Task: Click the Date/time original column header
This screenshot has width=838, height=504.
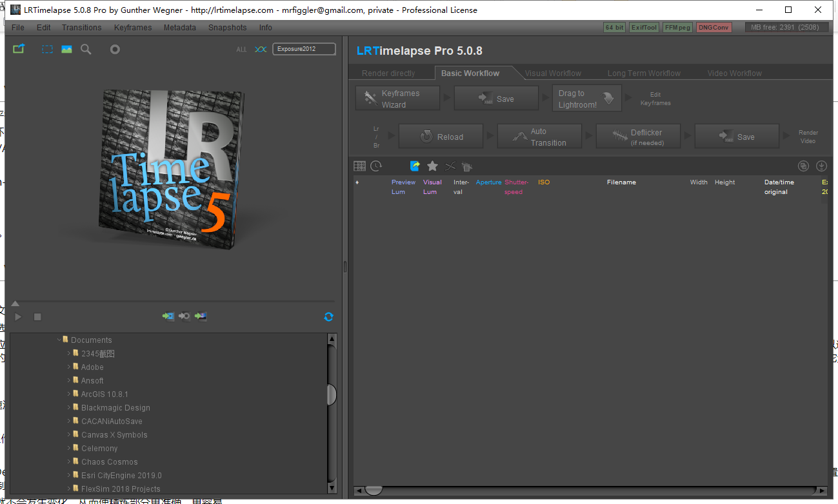Action: click(x=779, y=187)
